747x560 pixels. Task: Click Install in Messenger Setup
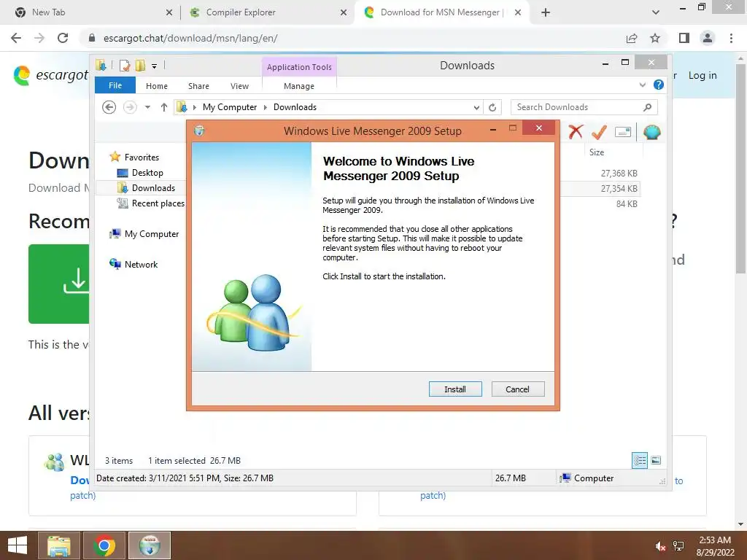[x=455, y=389]
